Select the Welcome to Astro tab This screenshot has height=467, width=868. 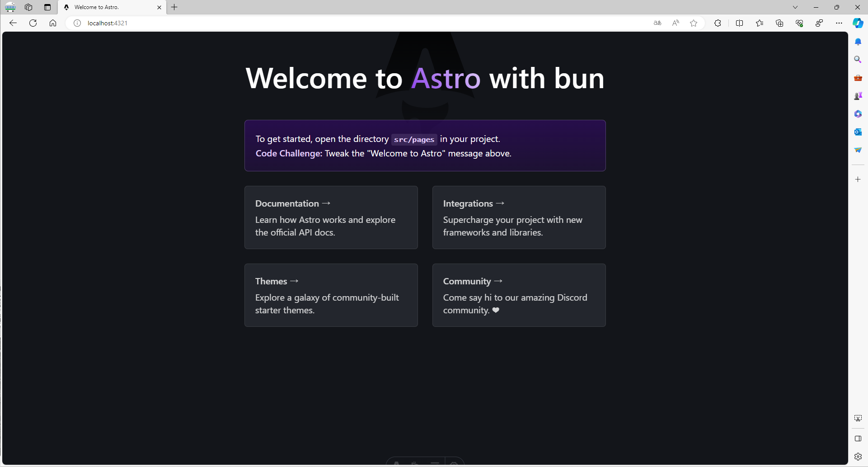(x=112, y=7)
